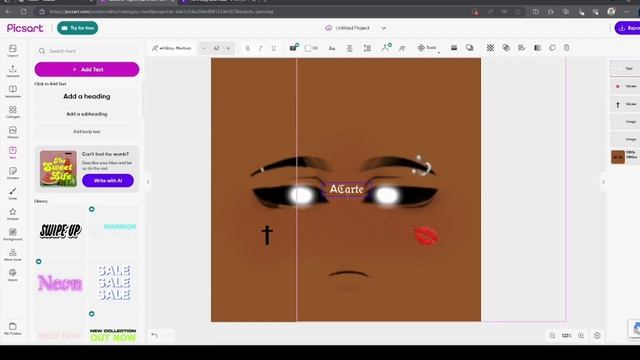Choose the Neon text style

pos(60,283)
